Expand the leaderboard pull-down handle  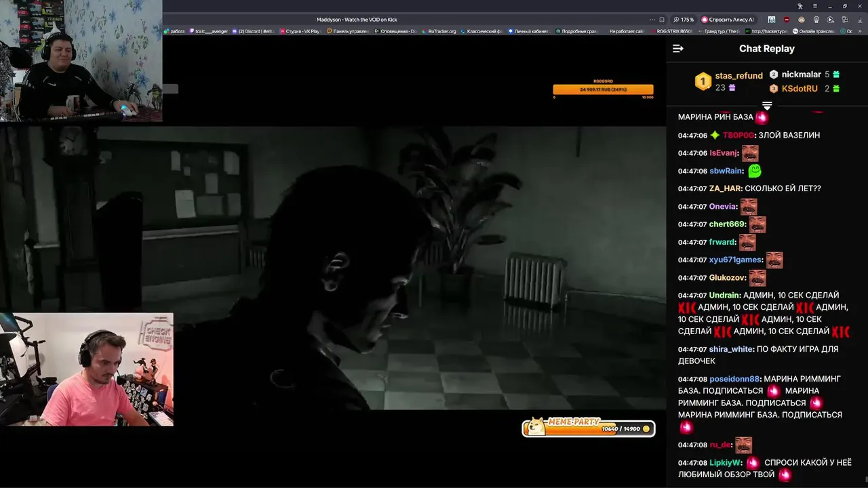767,105
